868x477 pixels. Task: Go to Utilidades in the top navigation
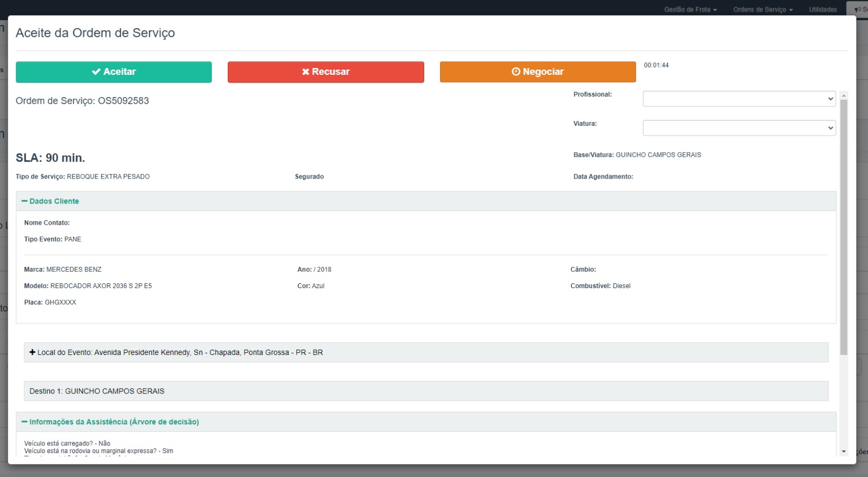(x=822, y=9)
